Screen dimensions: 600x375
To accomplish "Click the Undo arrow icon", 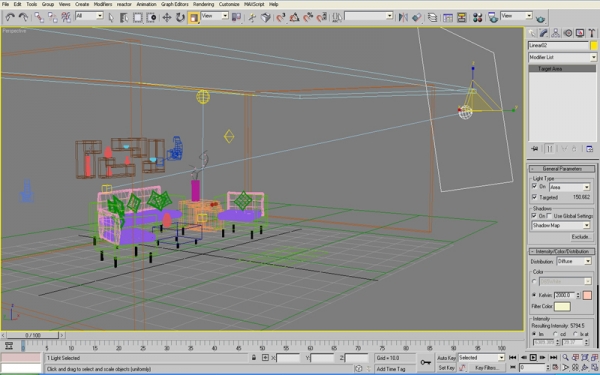I will 10,17.
